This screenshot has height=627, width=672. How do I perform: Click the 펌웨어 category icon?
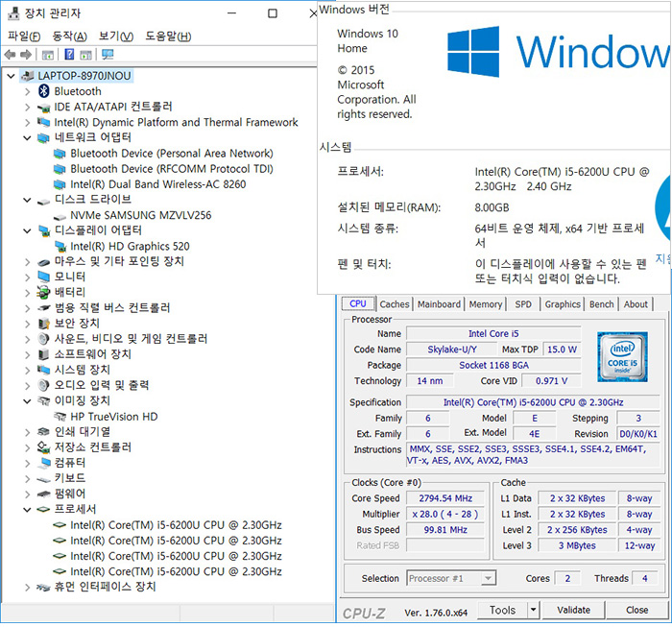point(44,494)
